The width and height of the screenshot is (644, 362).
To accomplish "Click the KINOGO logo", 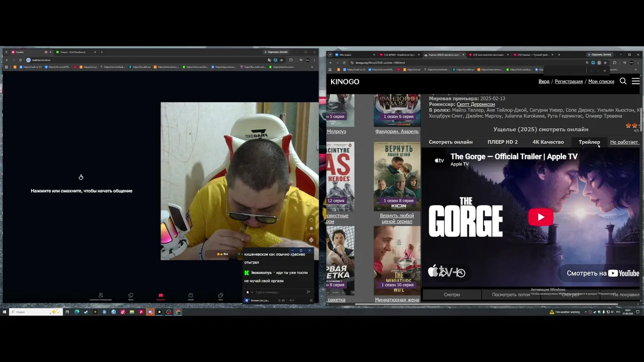I will [x=345, y=81].
